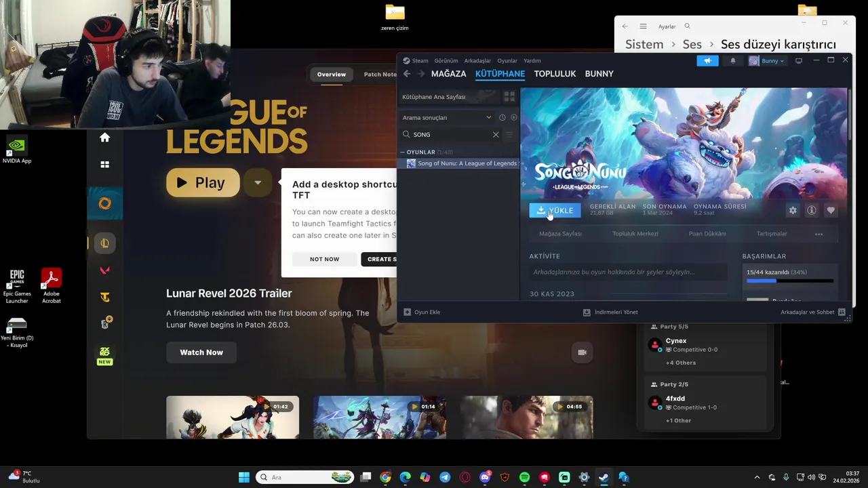
Task: Open the Bunny account dropdown
Action: click(x=767, y=61)
